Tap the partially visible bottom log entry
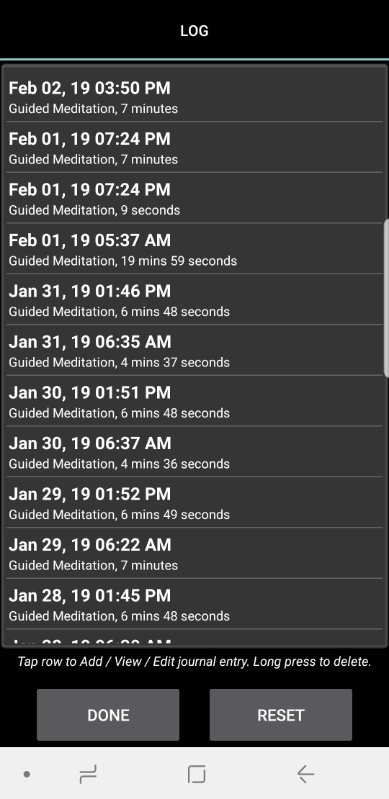Image resolution: width=389 pixels, height=799 pixels. point(194,638)
